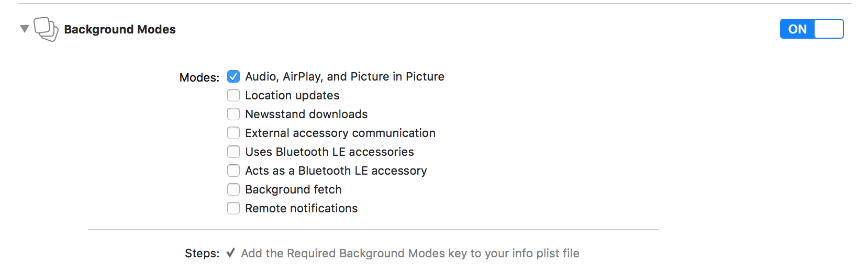Tick the External accessory communication checkbox
Image resolution: width=868 pixels, height=273 pixels.
pos(233,133)
